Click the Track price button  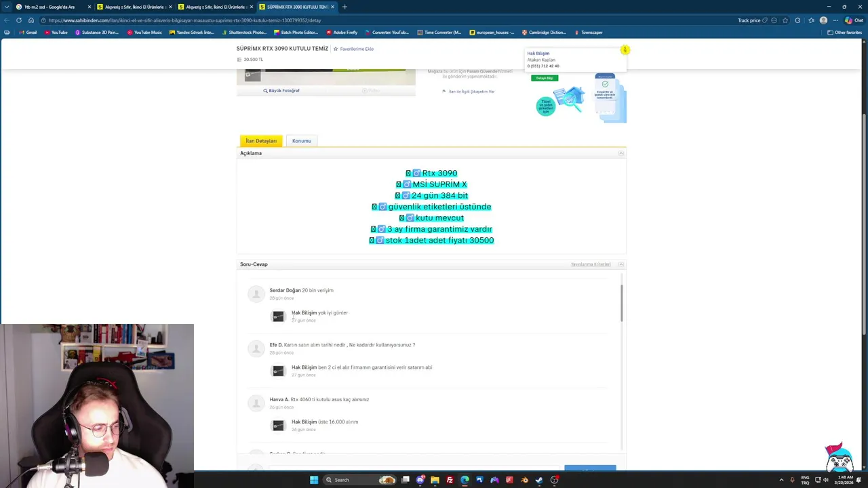[753, 20]
